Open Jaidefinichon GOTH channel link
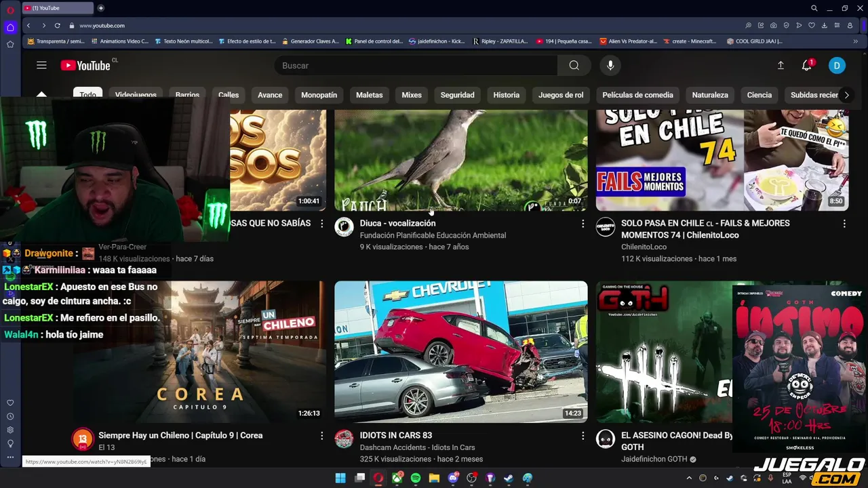This screenshot has height=488, width=868. 654,459
